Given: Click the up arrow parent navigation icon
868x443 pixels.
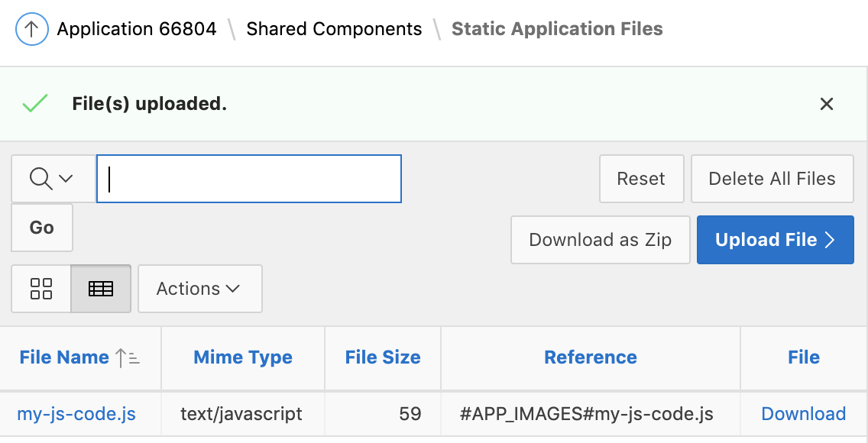Looking at the screenshot, I should pos(31,30).
